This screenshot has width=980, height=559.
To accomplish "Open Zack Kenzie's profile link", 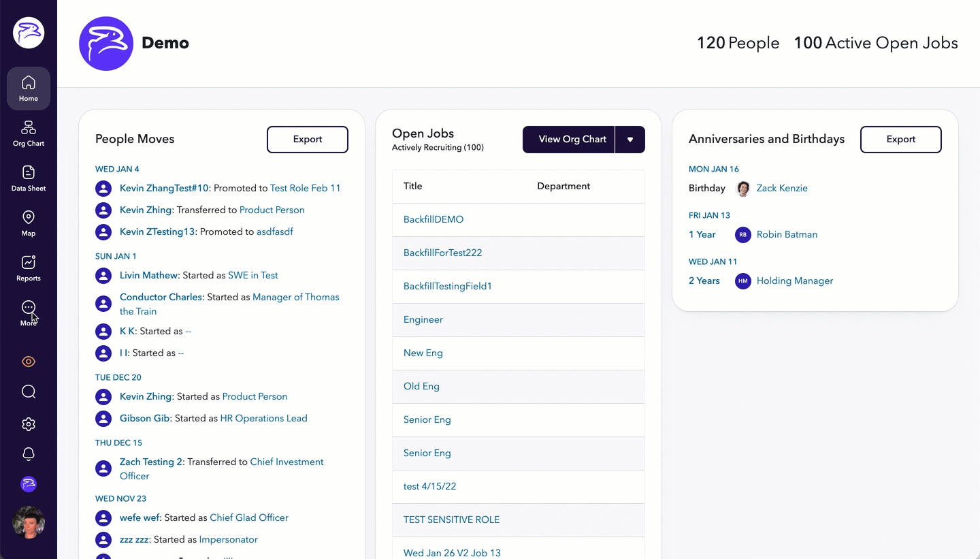I will 782,189.
